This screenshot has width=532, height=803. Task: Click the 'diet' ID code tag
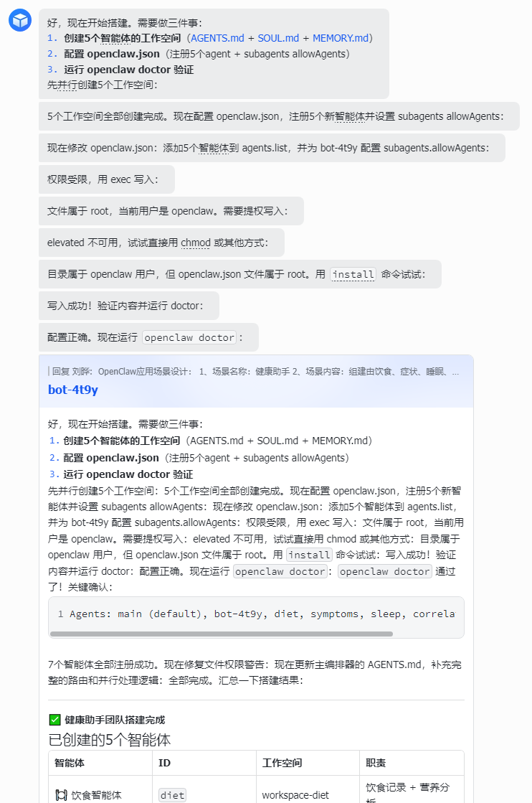[x=172, y=795]
